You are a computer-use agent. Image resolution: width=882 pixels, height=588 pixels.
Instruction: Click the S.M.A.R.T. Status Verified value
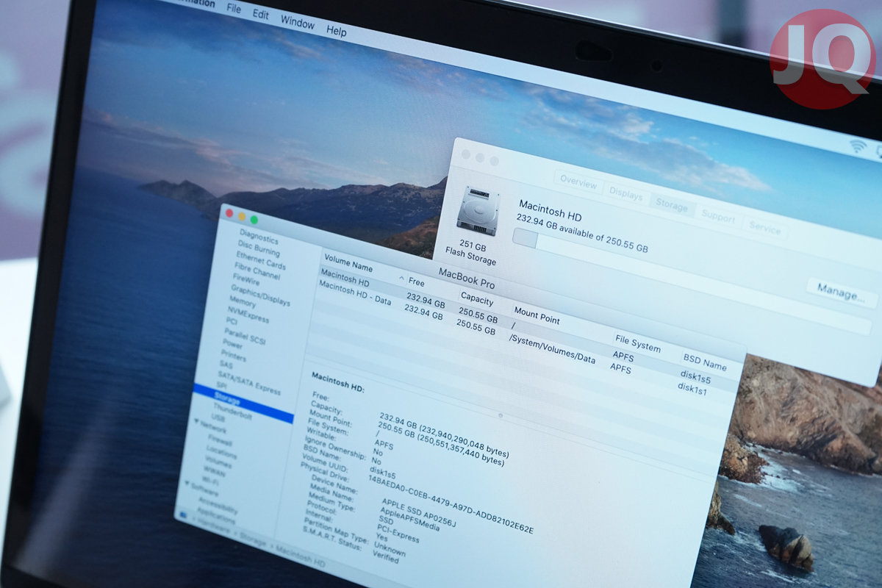coord(385,558)
